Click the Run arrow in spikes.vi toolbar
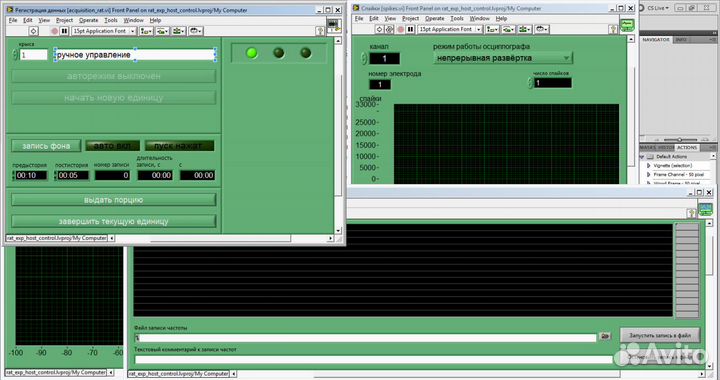 [379, 29]
